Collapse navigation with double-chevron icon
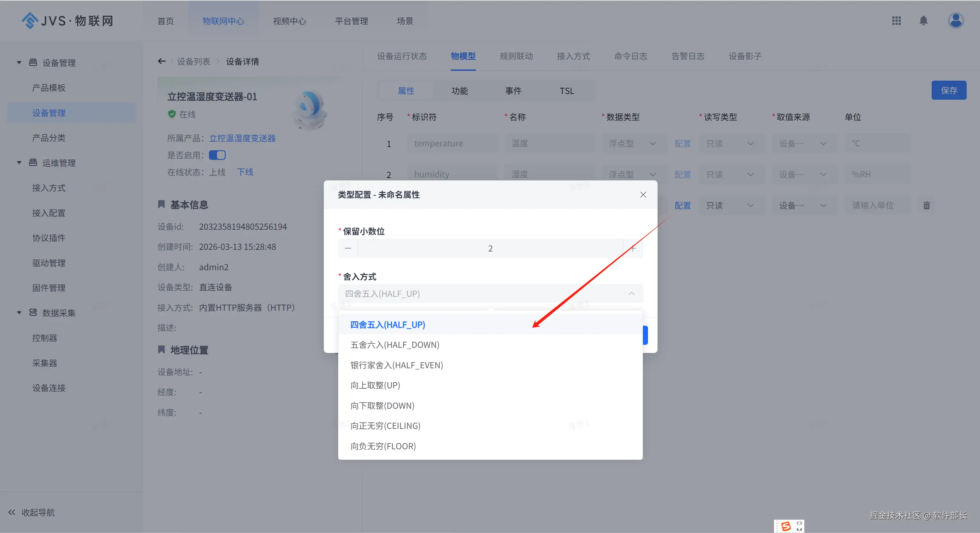Screen dimensions: 980x533 tap(12, 512)
